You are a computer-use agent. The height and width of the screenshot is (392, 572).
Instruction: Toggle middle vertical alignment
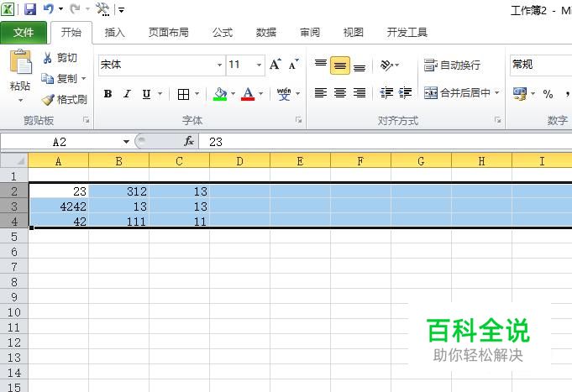coord(340,65)
